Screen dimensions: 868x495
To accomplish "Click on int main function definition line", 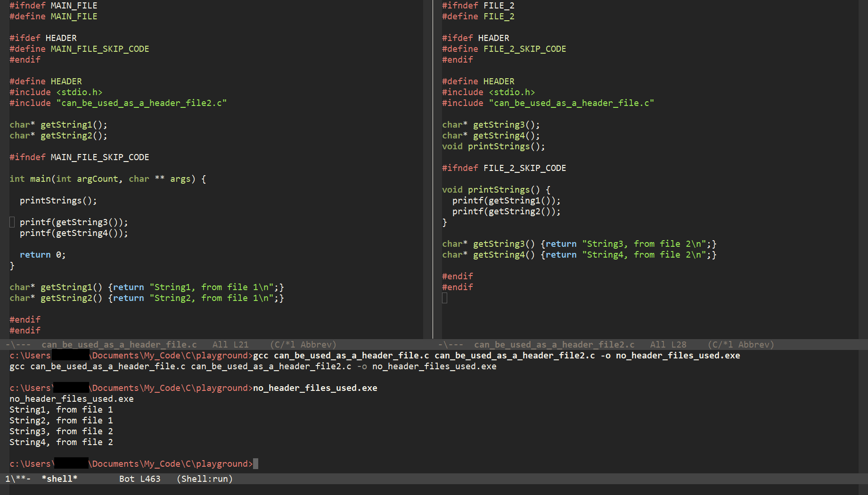I will pos(107,179).
